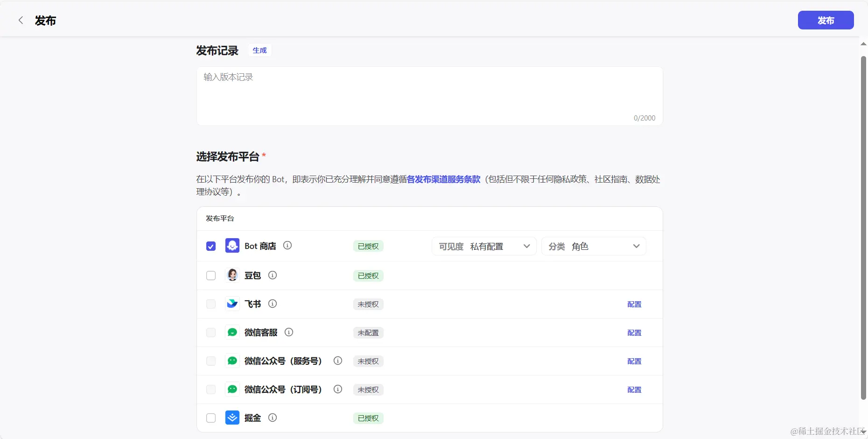Click the 未授权 badge for 微信公众号（订阅号）
The width and height of the screenshot is (868, 439).
tap(368, 389)
